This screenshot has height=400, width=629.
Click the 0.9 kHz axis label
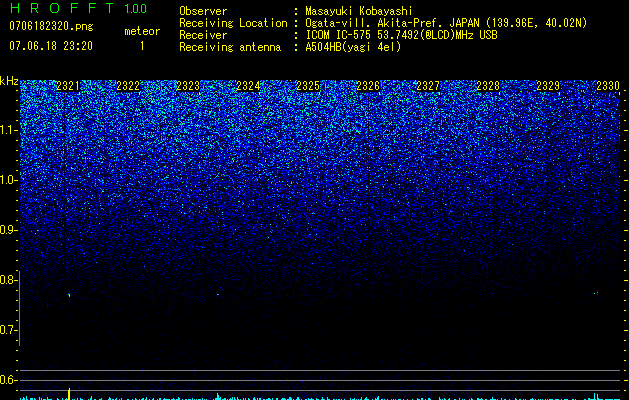[x=7, y=230]
